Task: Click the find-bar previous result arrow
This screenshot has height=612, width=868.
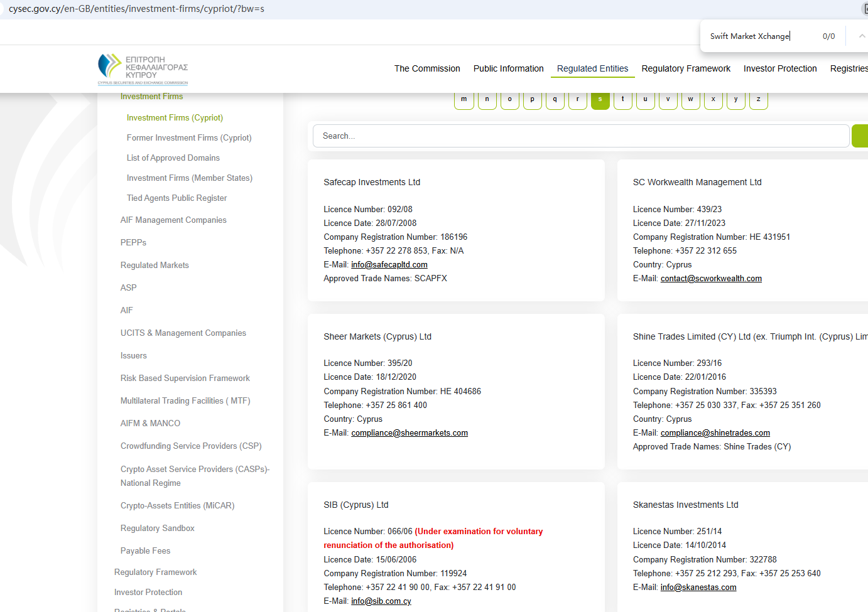Action: tap(862, 36)
